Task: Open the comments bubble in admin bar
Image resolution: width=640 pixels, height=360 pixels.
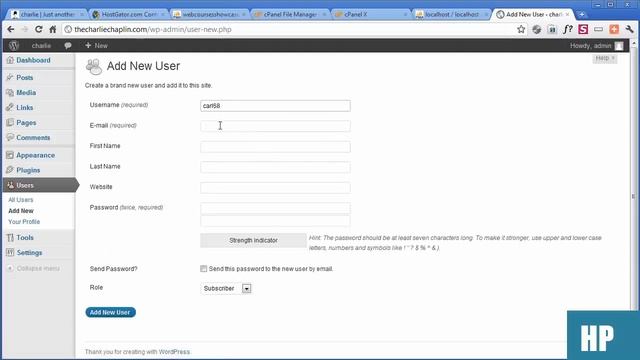Action: pos(68,45)
